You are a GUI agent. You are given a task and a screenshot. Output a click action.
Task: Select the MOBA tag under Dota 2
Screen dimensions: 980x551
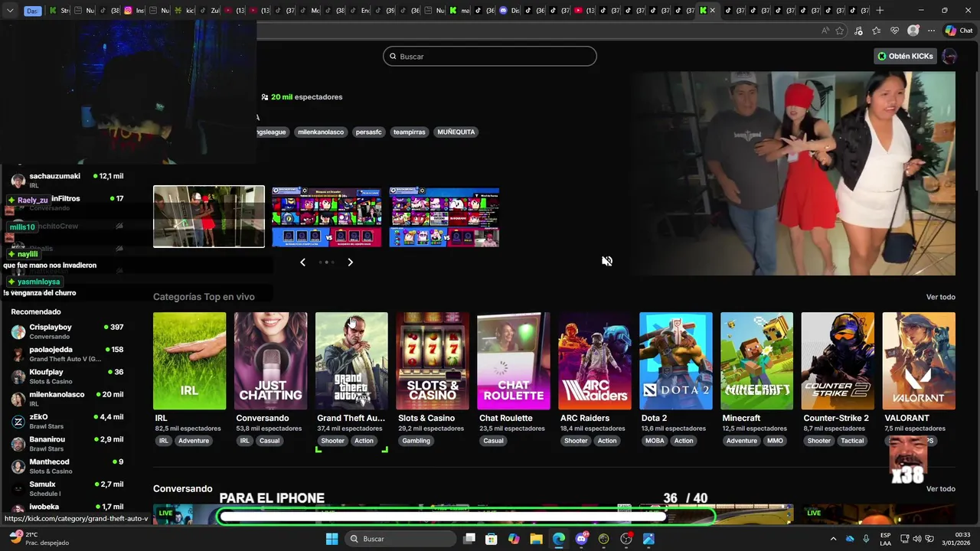pyautogui.click(x=655, y=441)
